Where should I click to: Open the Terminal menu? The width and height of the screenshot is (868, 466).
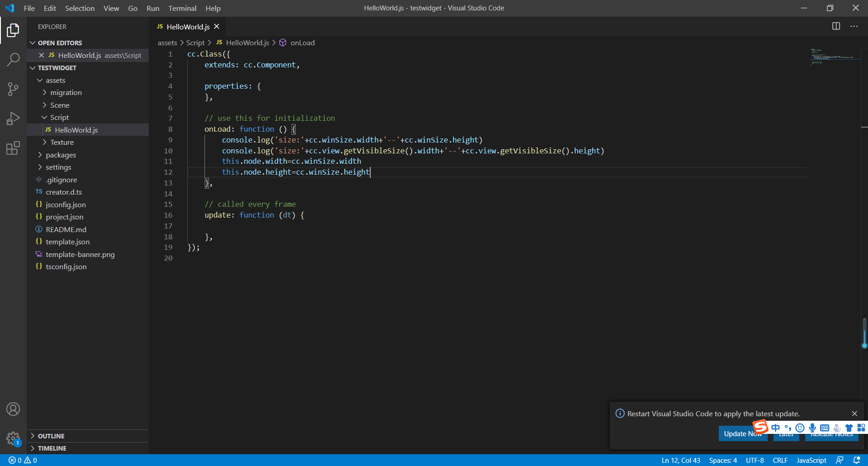(x=182, y=8)
